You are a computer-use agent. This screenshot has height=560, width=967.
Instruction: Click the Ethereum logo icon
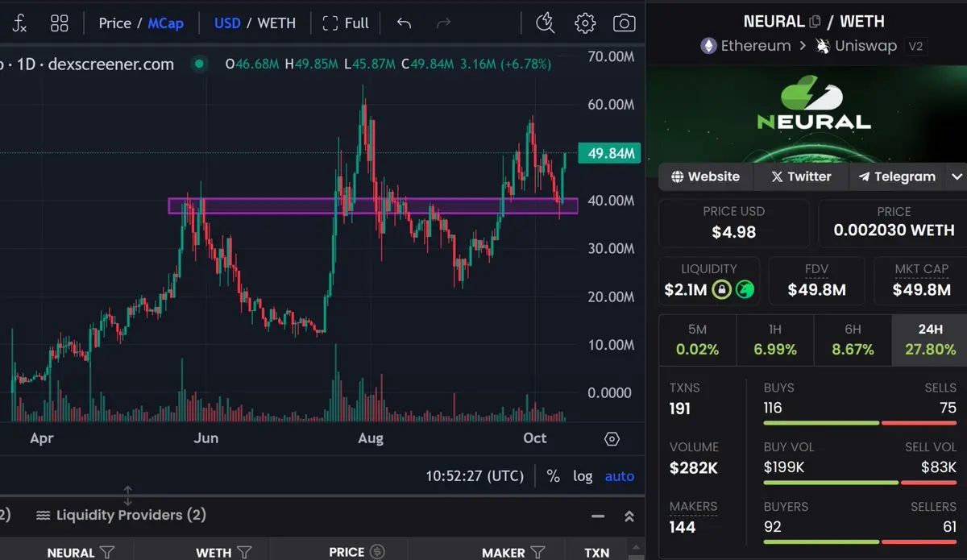click(708, 46)
